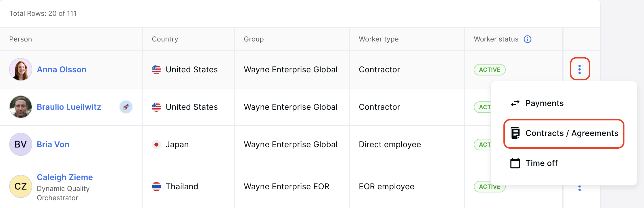Click the Thailand flag icon for Caleigh Zieme

click(156, 186)
